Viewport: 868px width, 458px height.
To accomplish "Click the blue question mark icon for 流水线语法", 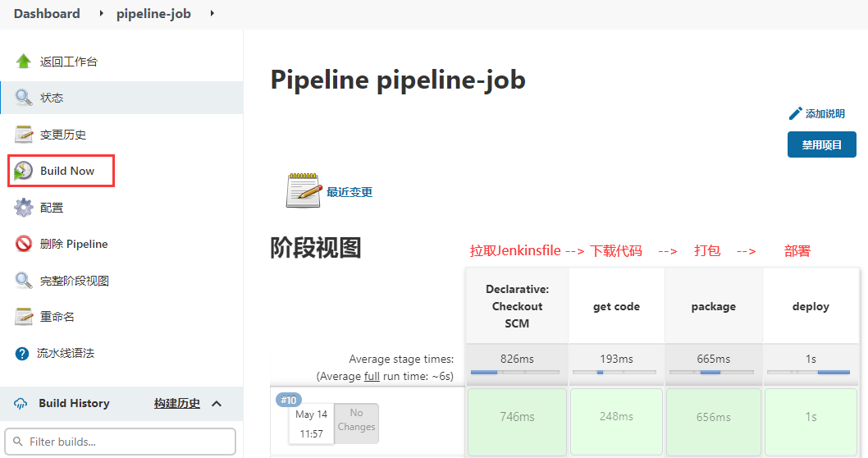I will pyautogui.click(x=22, y=353).
